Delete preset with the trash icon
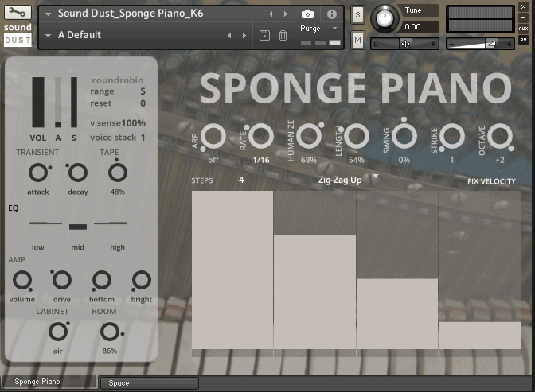 click(283, 35)
